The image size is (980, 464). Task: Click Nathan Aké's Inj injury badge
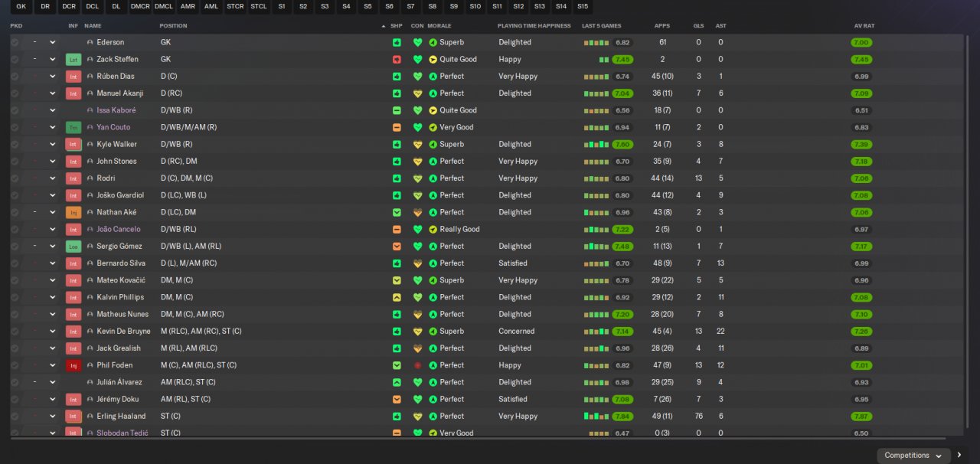click(73, 212)
